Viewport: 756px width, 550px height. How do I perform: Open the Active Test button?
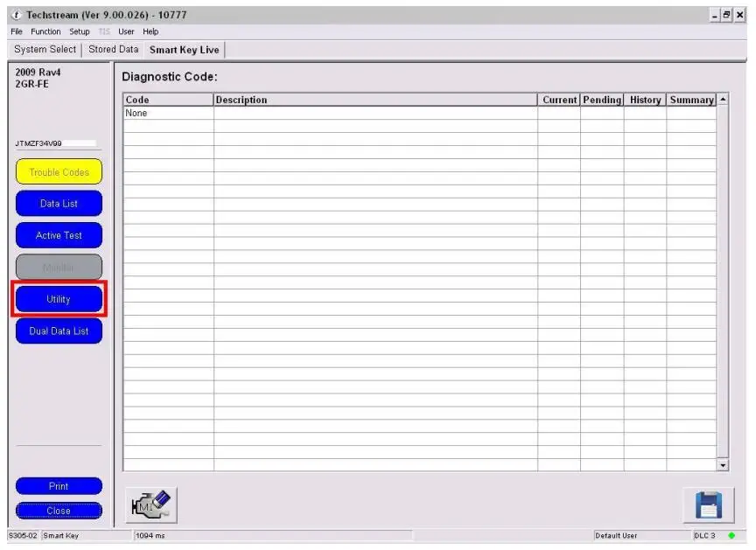tap(59, 235)
